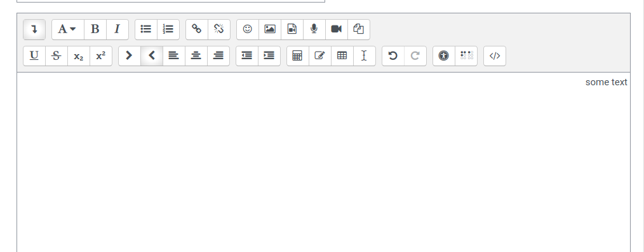
Task: Insert an unordered bullet list
Action: (x=146, y=29)
